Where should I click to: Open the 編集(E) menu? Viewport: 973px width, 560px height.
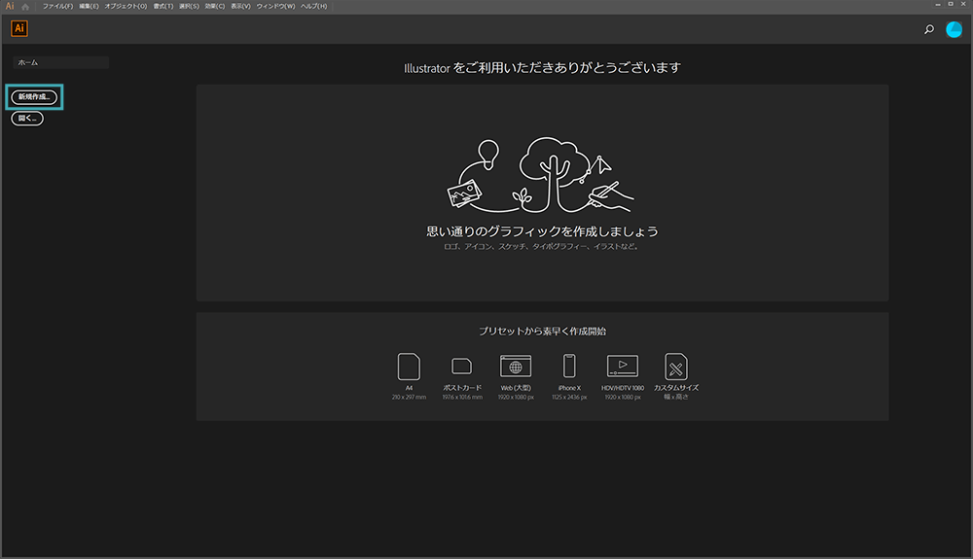click(89, 6)
